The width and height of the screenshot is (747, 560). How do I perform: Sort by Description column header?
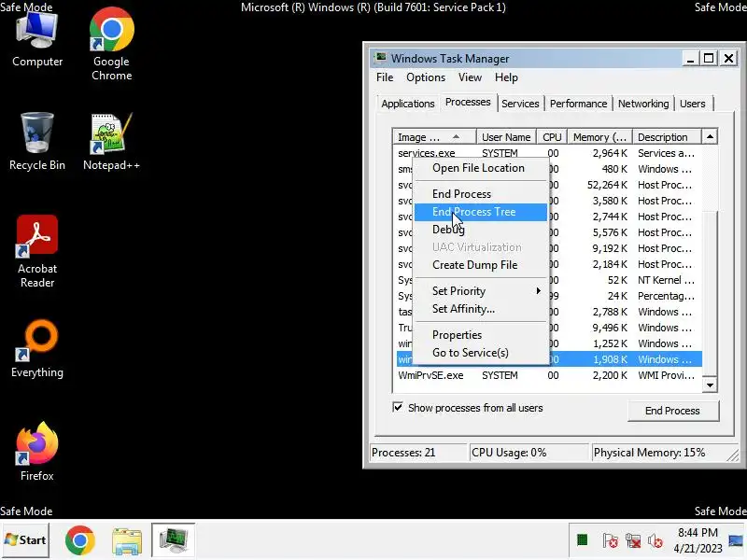coord(667,137)
